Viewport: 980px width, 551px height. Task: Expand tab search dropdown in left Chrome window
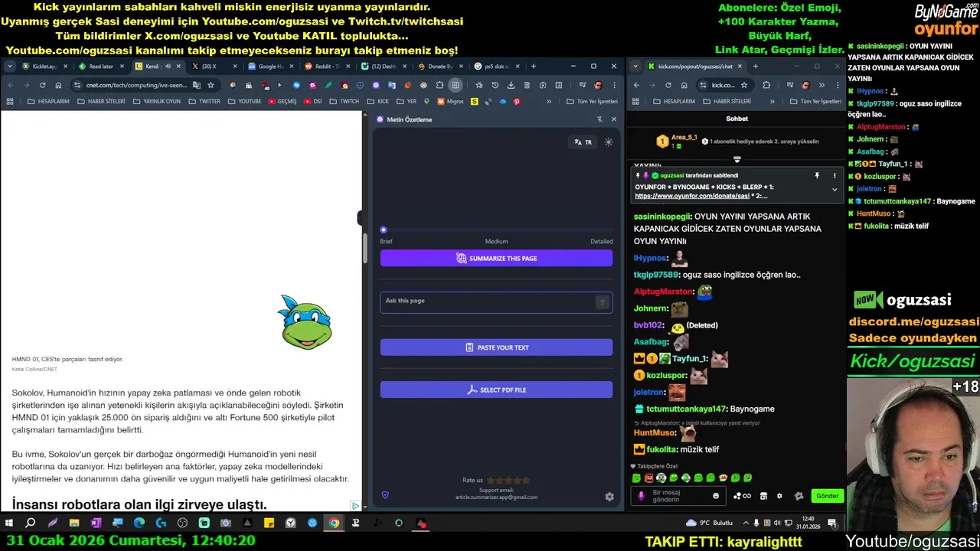click(x=10, y=67)
